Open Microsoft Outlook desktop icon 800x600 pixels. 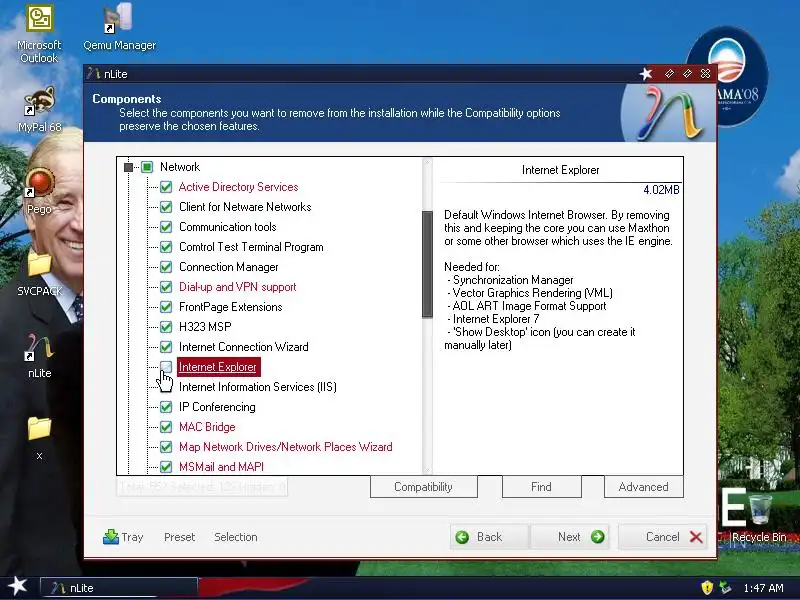(39, 34)
